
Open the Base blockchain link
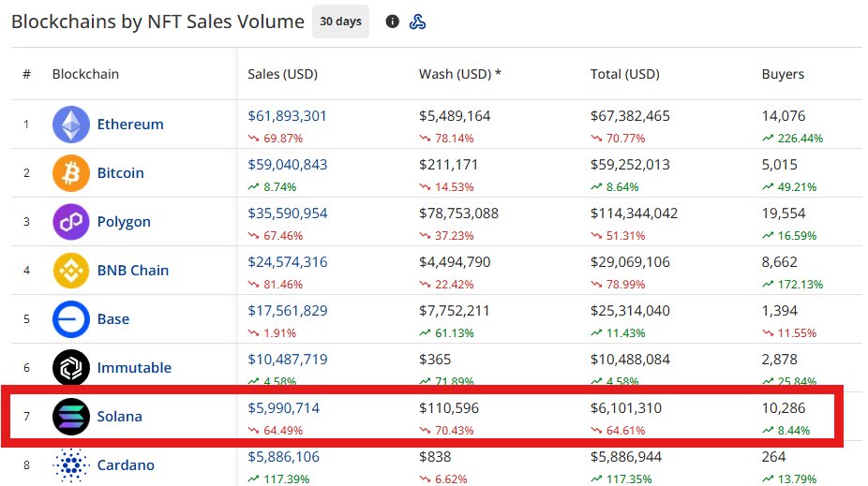click(x=112, y=319)
